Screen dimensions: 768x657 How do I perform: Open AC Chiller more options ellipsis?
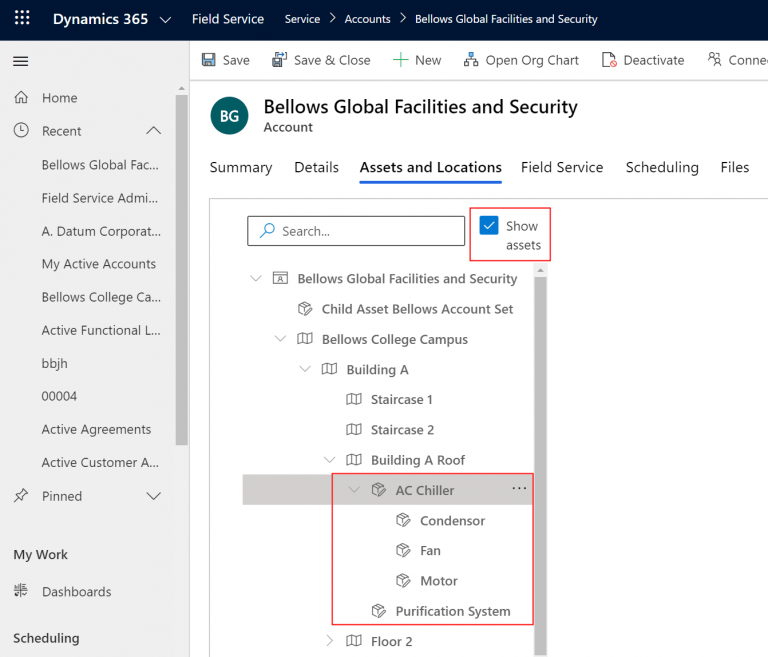coord(519,488)
